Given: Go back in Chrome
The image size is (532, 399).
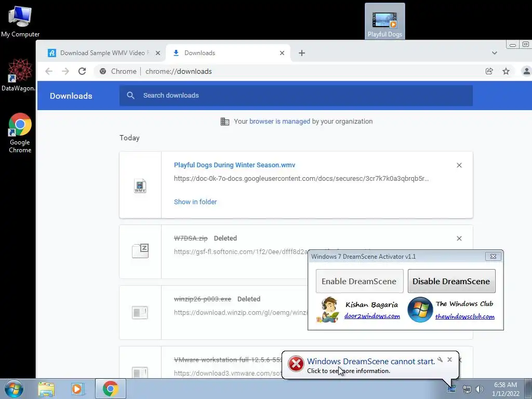Looking at the screenshot, I should (49, 71).
